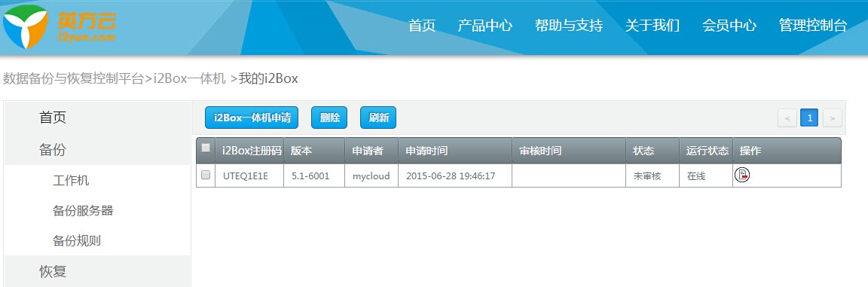Click the applicant cell mycloud

371,176
